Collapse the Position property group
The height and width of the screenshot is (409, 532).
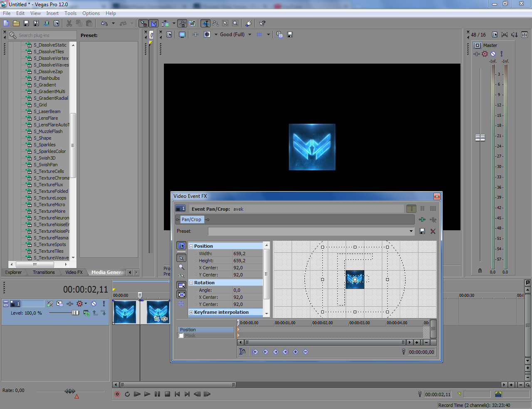191,246
